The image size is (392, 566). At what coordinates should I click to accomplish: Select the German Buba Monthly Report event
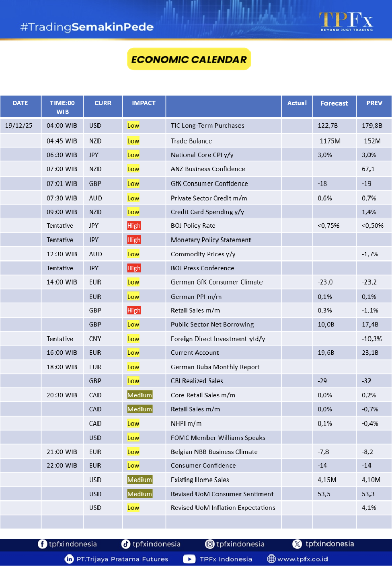[x=215, y=367]
